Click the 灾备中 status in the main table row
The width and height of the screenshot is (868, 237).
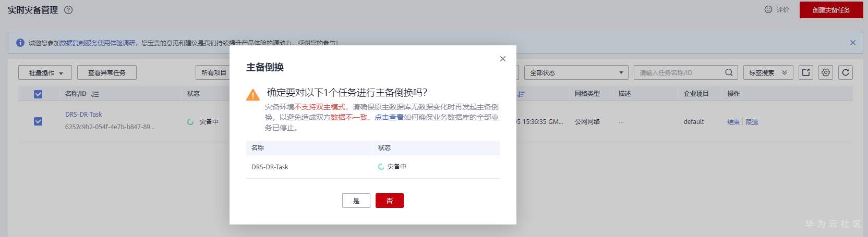[203, 122]
